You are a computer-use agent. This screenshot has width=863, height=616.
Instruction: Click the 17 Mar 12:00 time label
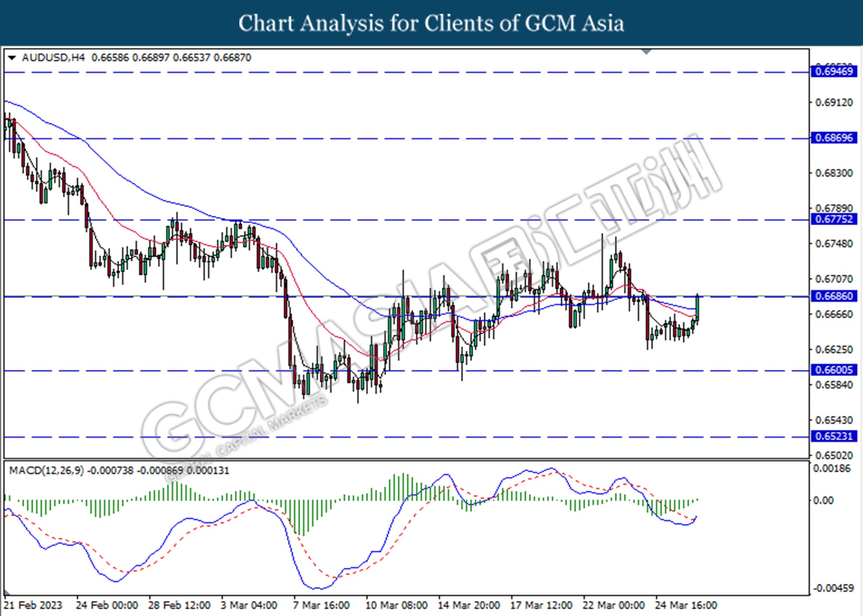541,605
